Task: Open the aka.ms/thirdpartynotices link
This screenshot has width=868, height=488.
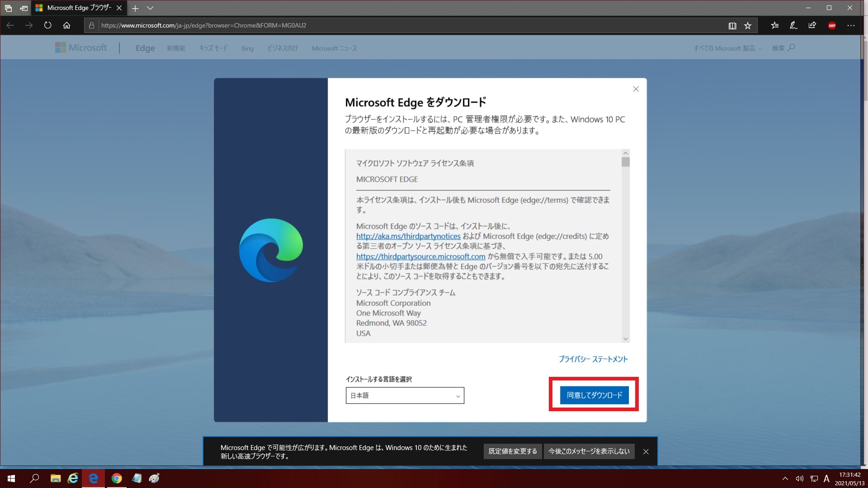Action: click(408, 236)
